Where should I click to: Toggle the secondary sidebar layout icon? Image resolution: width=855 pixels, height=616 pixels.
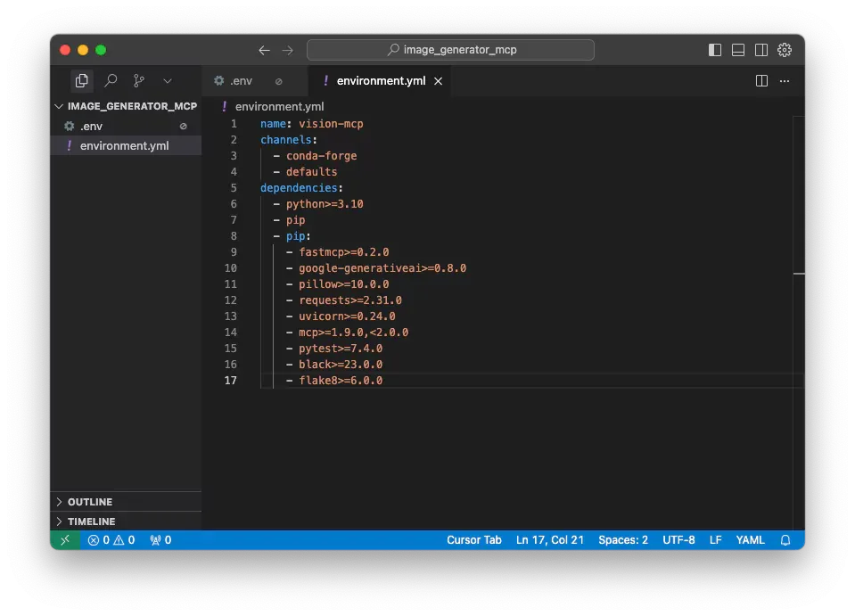click(761, 50)
